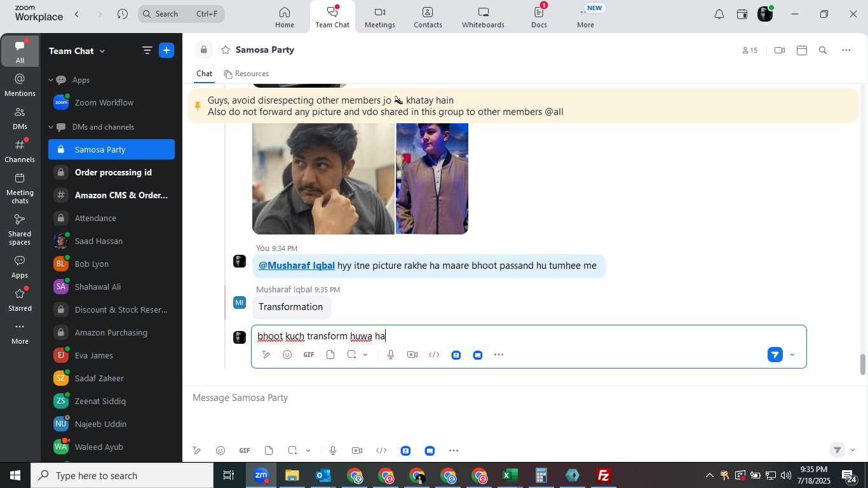868x488 pixels.
Task: Click the Transformation message bubble
Action: [291, 307]
